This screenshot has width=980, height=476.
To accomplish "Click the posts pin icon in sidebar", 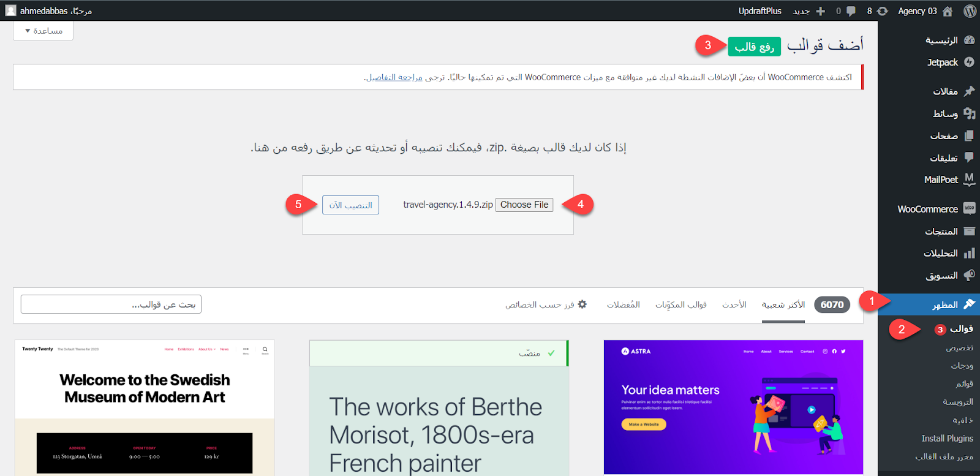I will 969,91.
